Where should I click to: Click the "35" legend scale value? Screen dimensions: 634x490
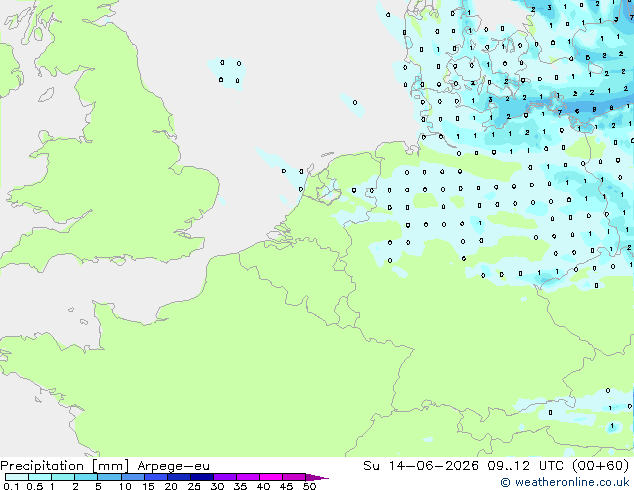240,486
